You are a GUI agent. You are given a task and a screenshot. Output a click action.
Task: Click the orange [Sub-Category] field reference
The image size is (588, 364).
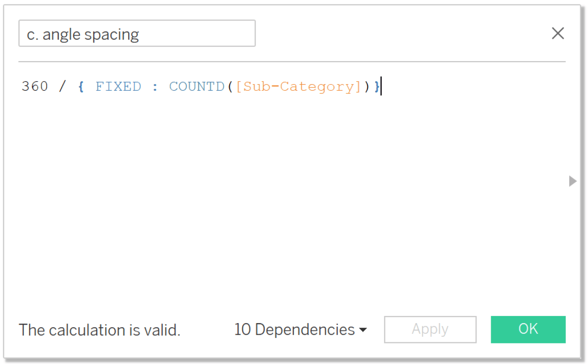click(298, 86)
